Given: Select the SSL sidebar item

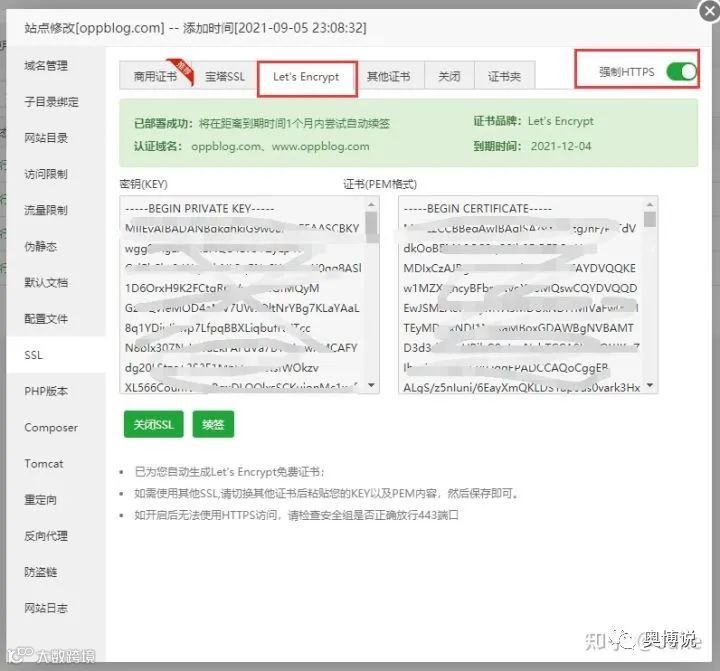Looking at the screenshot, I should [x=56, y=355].
